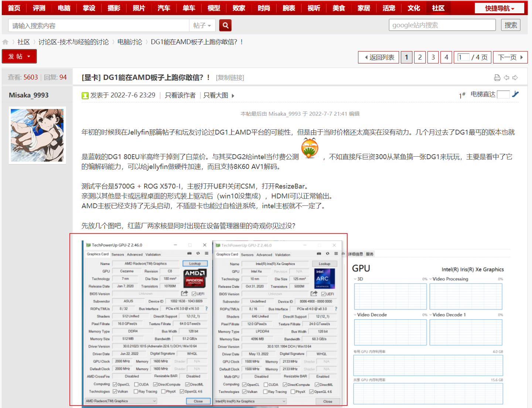This screenshot has width=532, height=408.
Task: Click the refresh icon in Intel GPU-Z window
Action: [x=327, y=254]
